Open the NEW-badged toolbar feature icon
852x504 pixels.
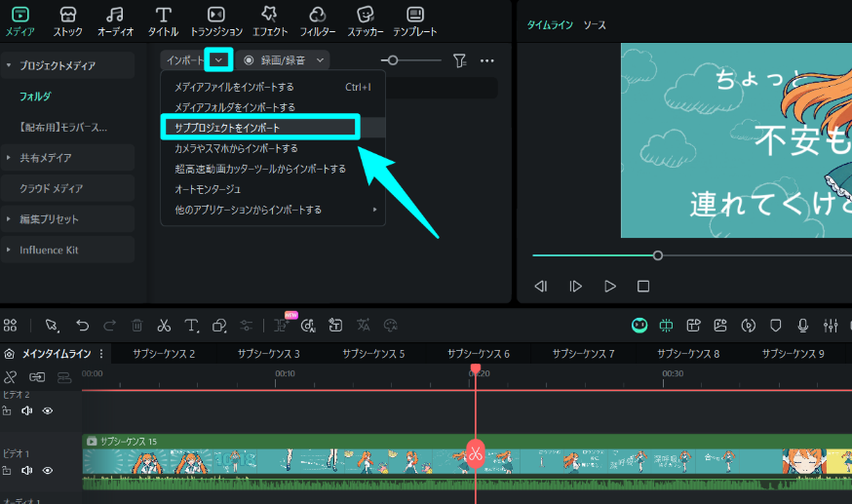(x=282, y=325)
